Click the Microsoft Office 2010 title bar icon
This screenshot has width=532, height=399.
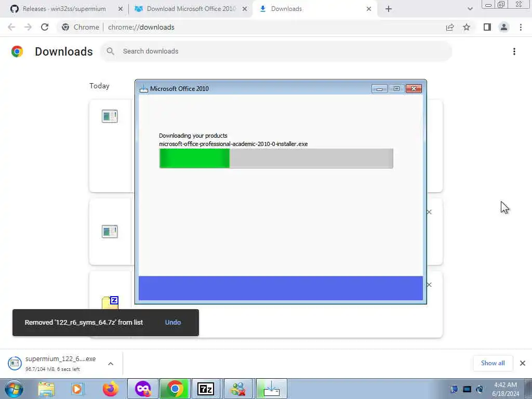click(144, 89)
